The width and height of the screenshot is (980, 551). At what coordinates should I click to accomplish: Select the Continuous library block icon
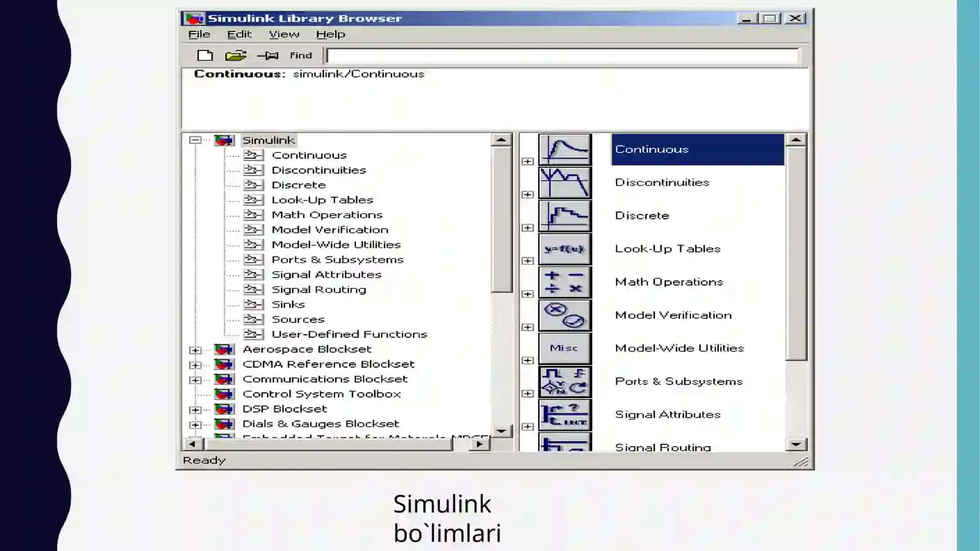pyautogui.click(x=565, y=150)
